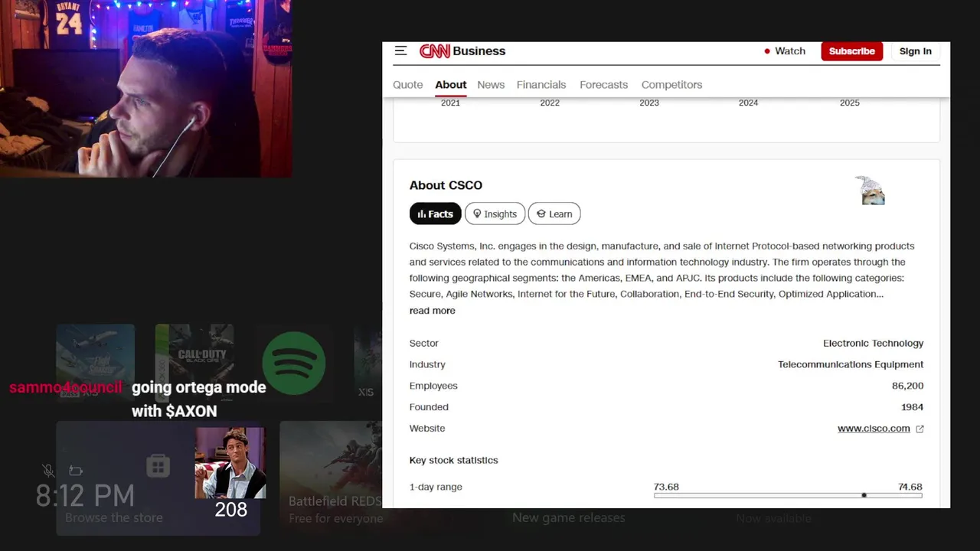The image size is (980, 551).
Task: Open the CNN hamburger menu
Action: pyautogui.click(x=400, y=51)
